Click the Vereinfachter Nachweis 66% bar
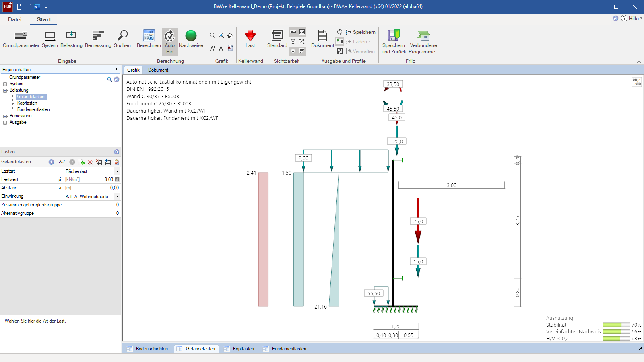This screenshot has width=644, height=362. 616,332
